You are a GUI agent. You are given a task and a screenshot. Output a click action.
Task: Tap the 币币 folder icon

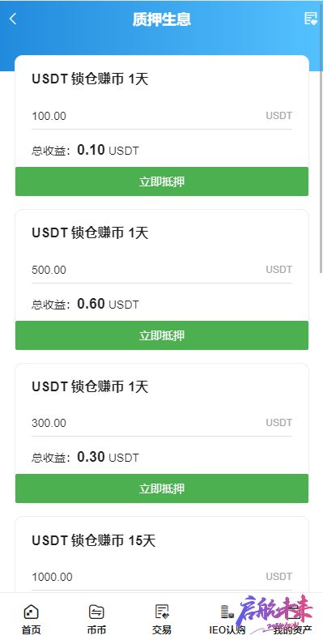96,612
